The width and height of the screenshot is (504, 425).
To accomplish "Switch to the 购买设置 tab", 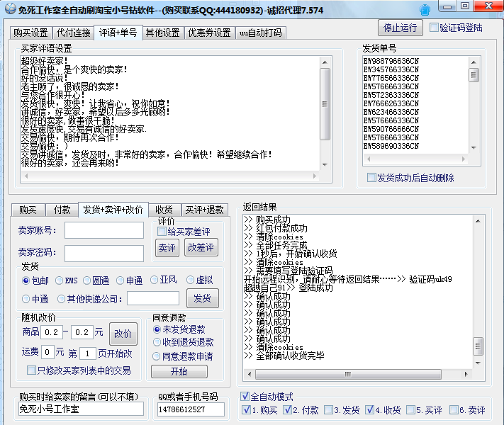I will [x=30, y=33].
